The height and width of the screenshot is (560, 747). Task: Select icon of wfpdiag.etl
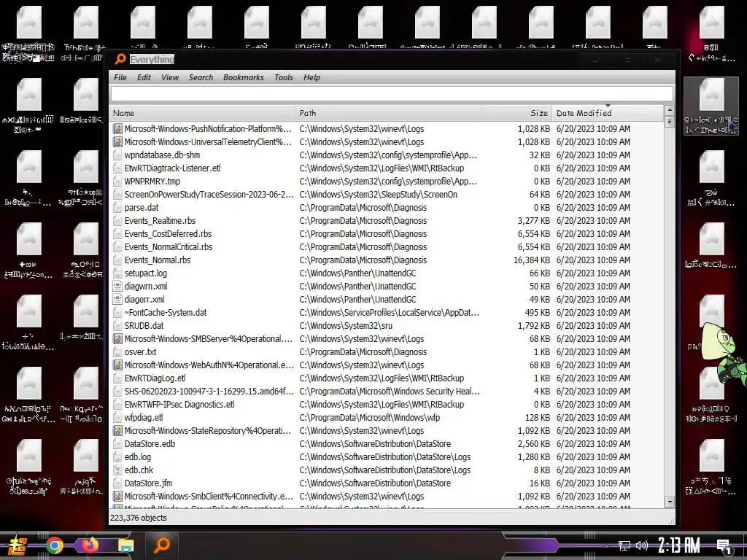click(117, 418)
